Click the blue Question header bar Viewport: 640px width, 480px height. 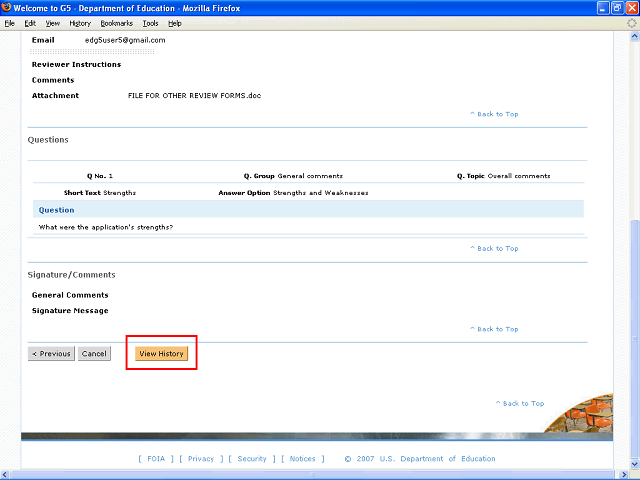308,209
